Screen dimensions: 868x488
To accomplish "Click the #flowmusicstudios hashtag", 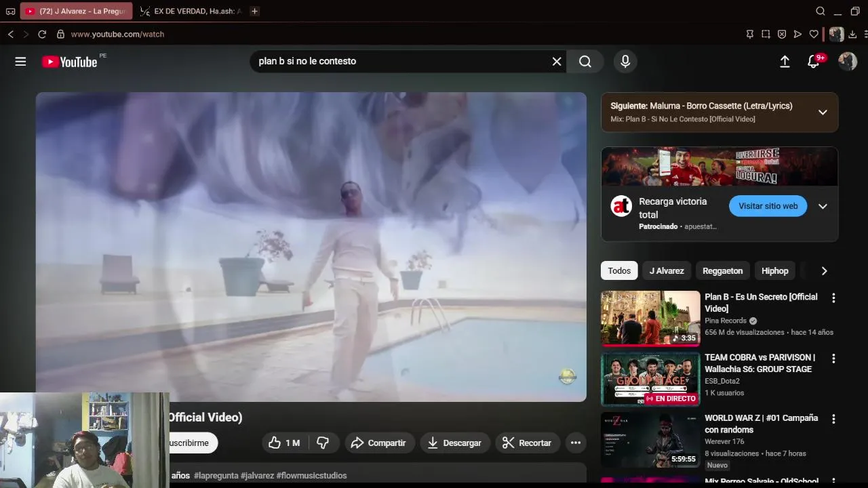I will tap(312, 476).
